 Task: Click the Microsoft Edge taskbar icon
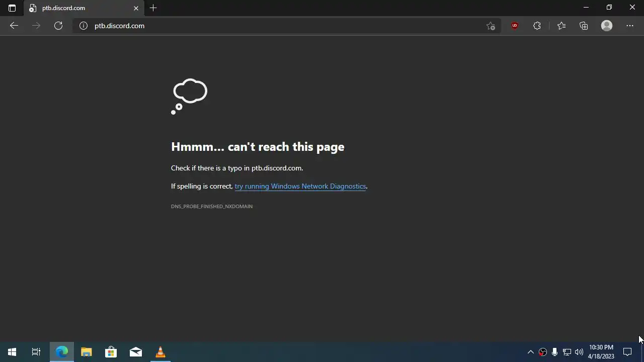(x=61, y=352)
